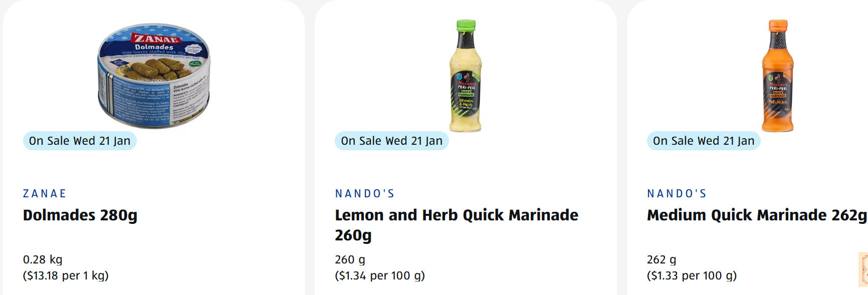Select the $1.34 per 100 g unit price

pyautogui.click(x=379, y=275)
